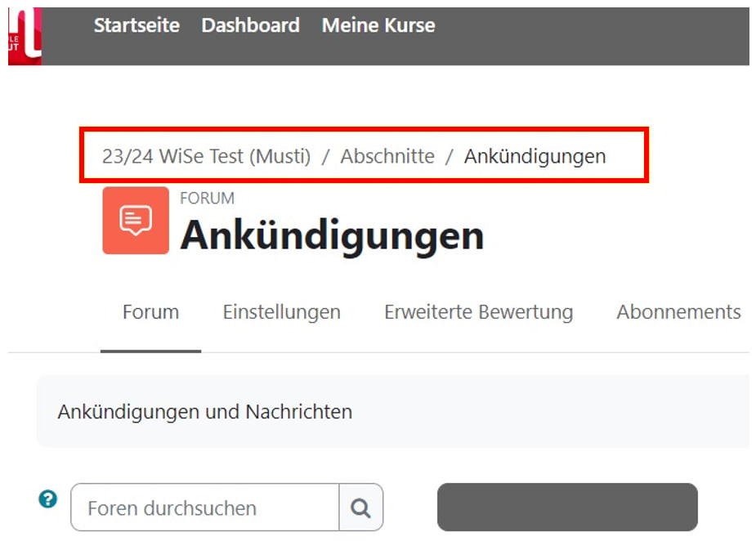This screenshot has width=756, height=541.
Task: Click empty space in the dark navigation bar
Action: point(588,36)
